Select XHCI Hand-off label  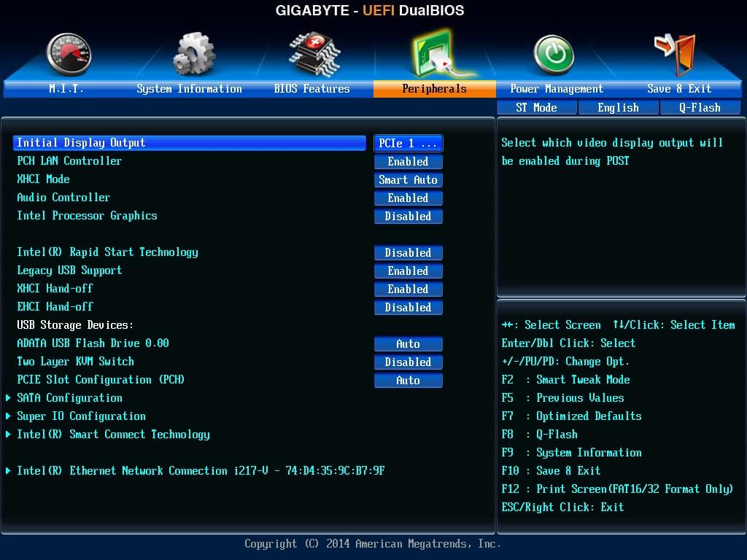click(x=55, y=289)
